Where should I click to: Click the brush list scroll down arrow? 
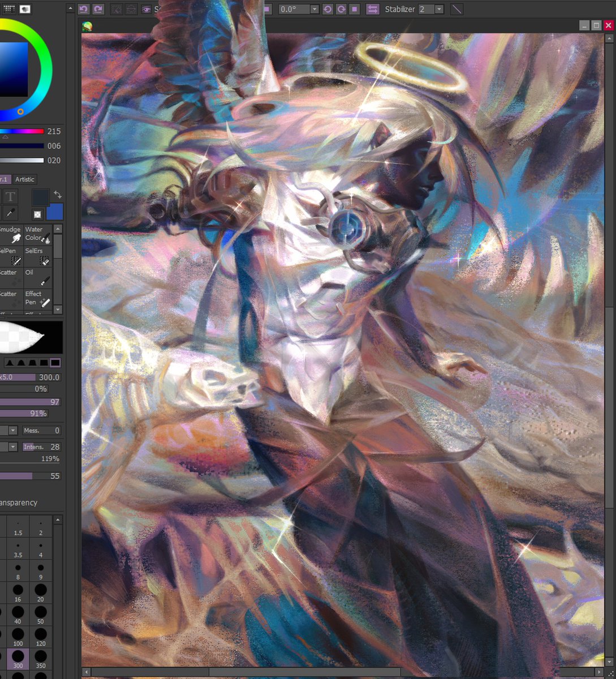click(x=58, y=310)
